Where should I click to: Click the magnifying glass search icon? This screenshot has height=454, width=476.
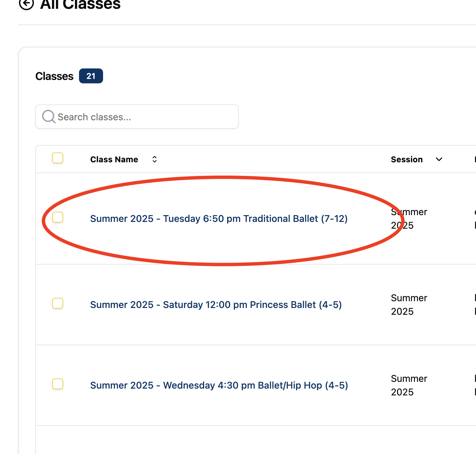(x=48, y=117)
